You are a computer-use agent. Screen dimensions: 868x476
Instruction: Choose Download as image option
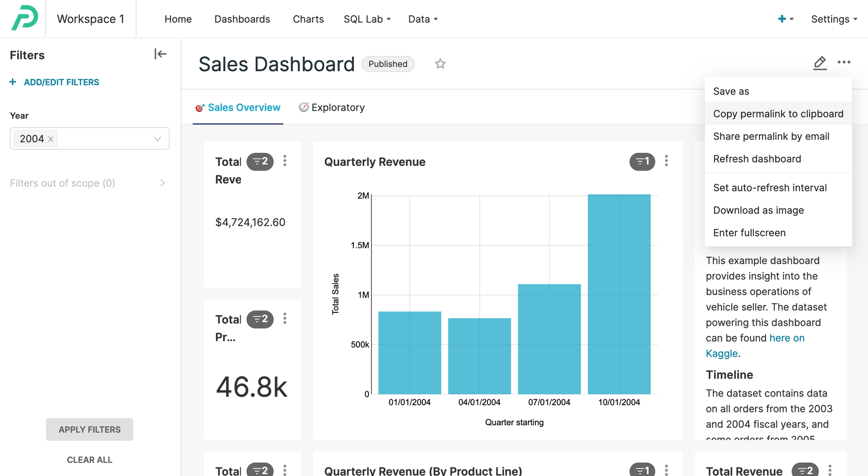tap(758, 210)
